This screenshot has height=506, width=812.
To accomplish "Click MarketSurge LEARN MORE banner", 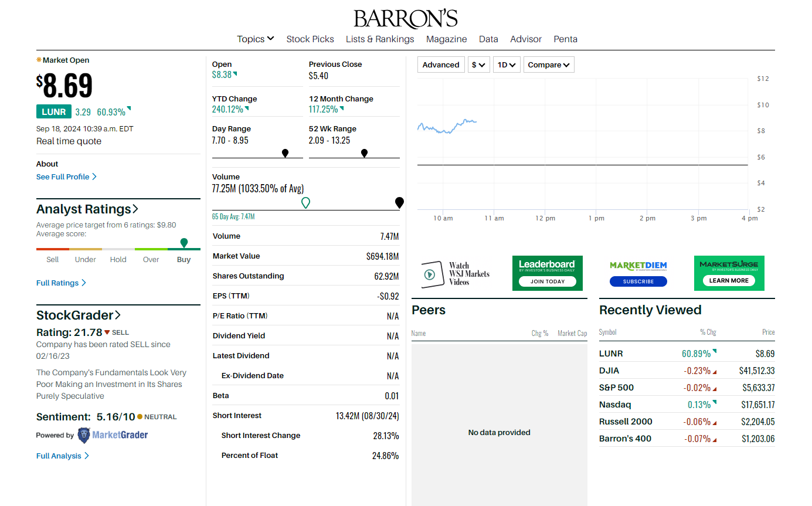I will [729, 273].
